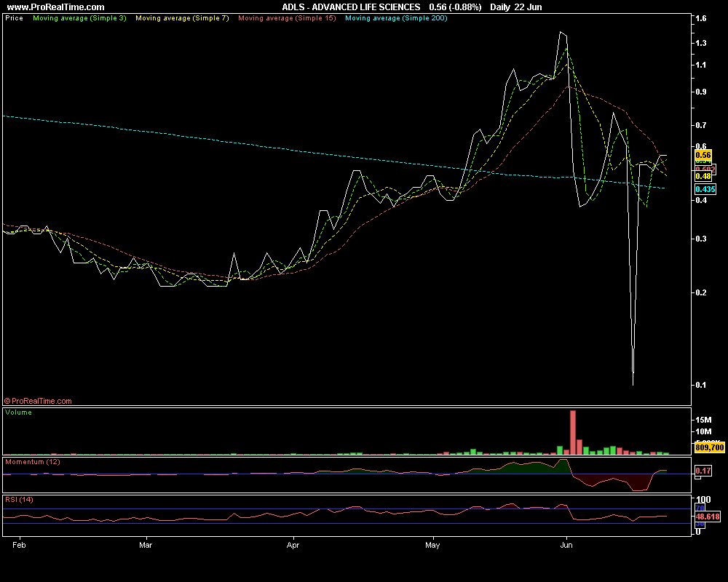Click the Feb month label
The image size is (728, 582).
pyautogui.click(x=19, y=545)
